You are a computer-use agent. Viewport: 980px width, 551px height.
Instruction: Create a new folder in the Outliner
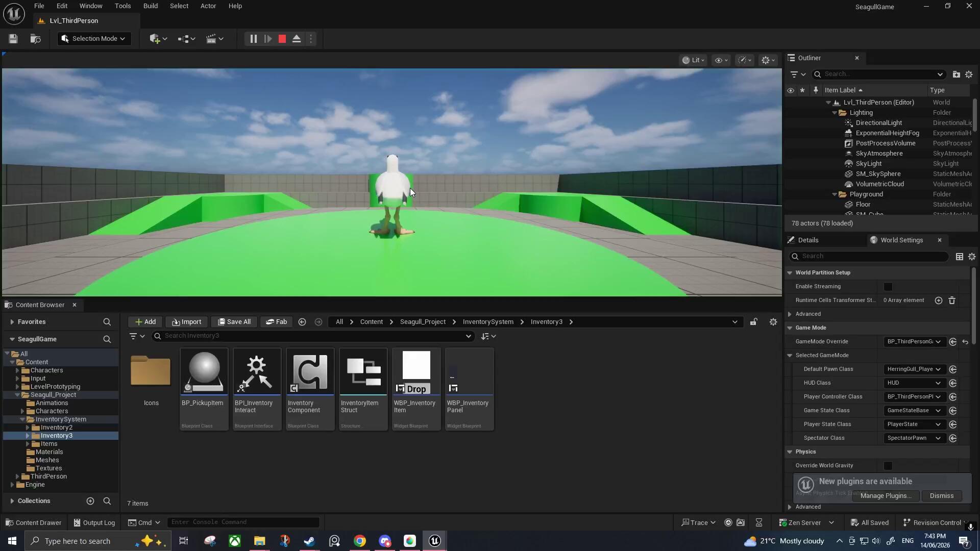coord(956,74)
